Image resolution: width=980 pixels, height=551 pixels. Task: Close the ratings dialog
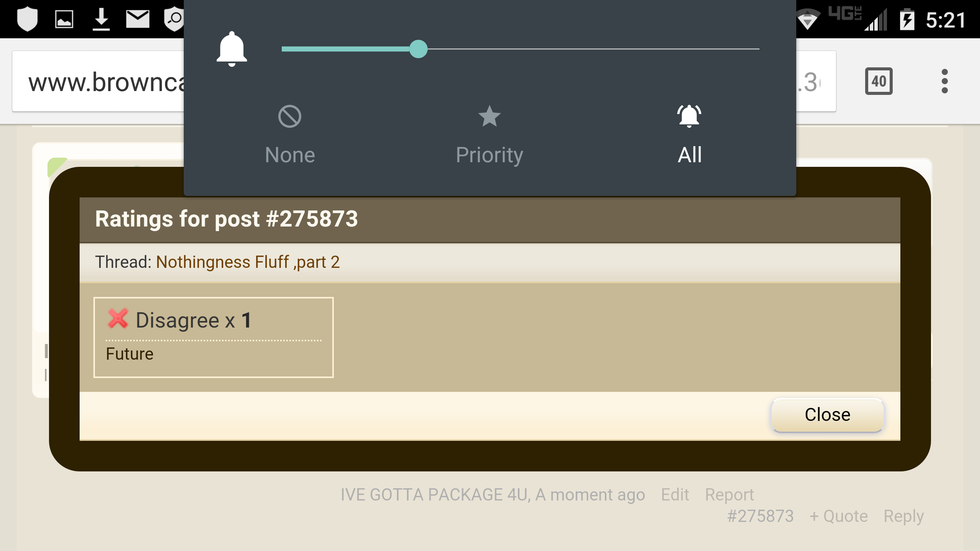(x=827, y=415)
